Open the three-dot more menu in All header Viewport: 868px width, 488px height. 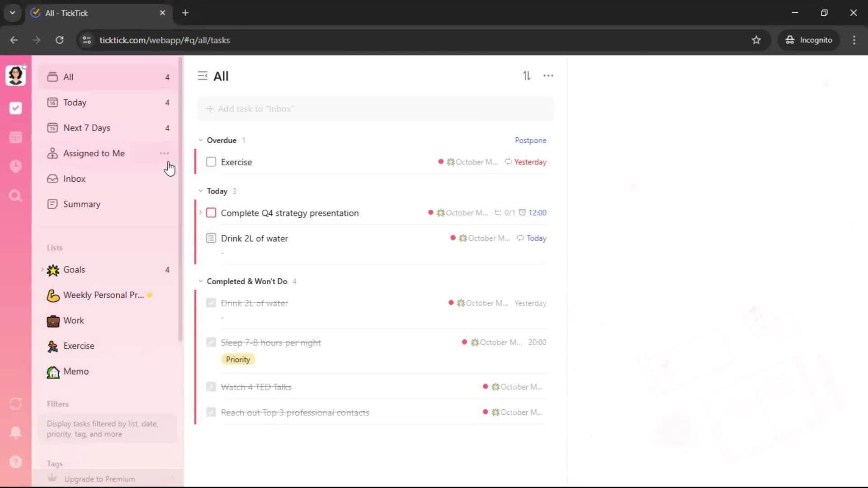point(548,76)
